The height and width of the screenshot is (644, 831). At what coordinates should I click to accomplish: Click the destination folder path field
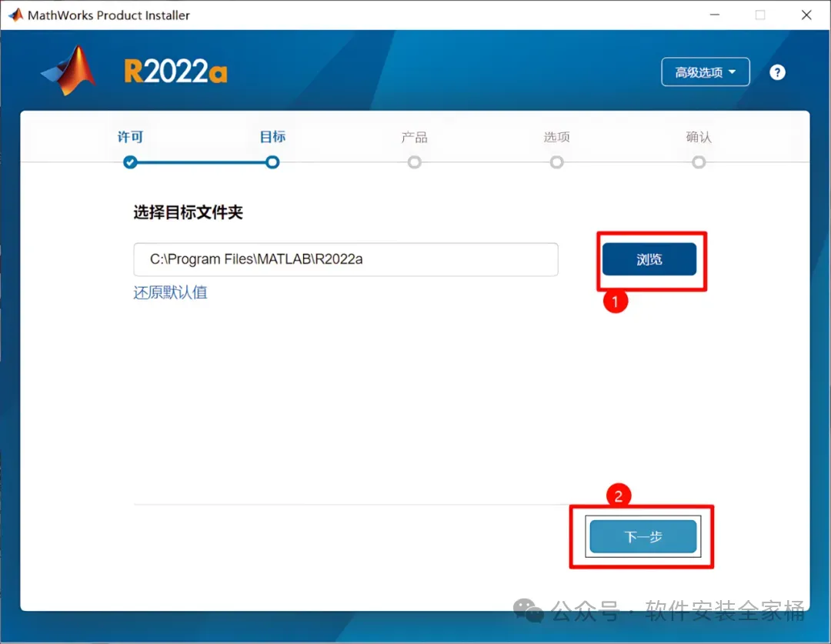click(x=345, y=259)
